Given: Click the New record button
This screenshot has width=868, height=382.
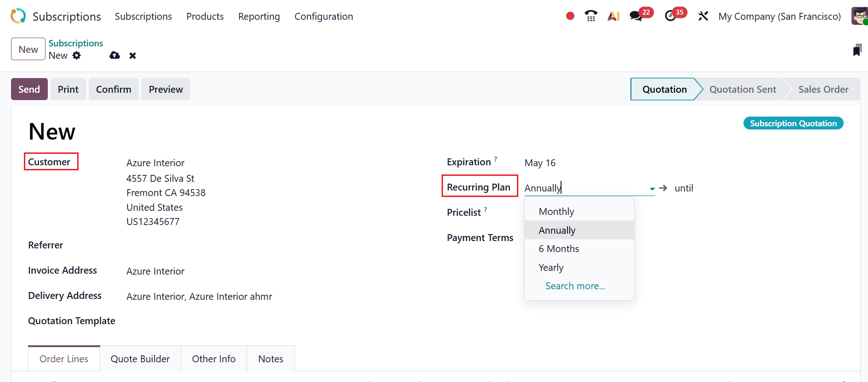Looking at the screenshot, I should 28,49.
